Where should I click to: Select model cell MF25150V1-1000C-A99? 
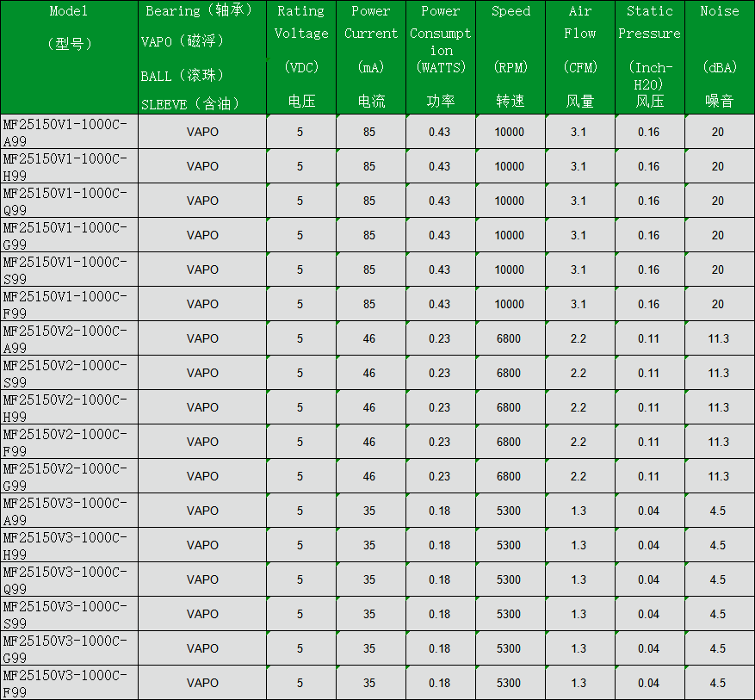coord(69,132)
